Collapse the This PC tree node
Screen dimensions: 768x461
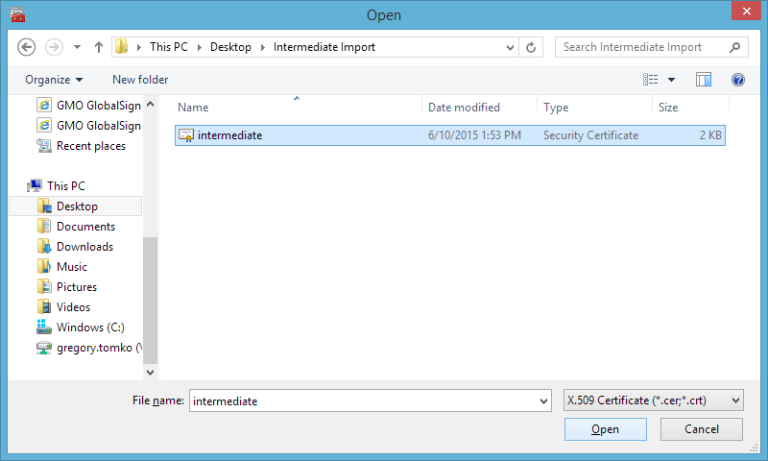click(x=23, y=186)
